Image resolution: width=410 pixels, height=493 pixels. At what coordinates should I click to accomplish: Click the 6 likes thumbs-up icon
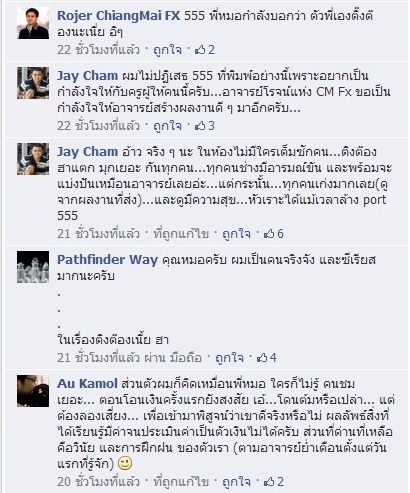pyautogui.click(x=274, y=234)
